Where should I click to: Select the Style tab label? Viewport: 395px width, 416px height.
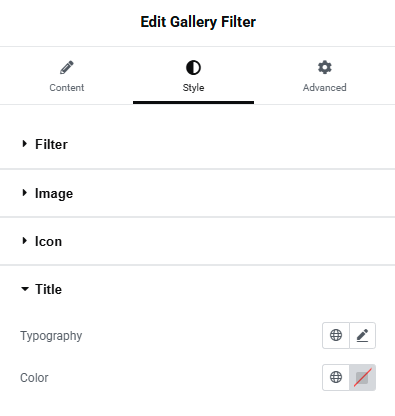point(193,88)
